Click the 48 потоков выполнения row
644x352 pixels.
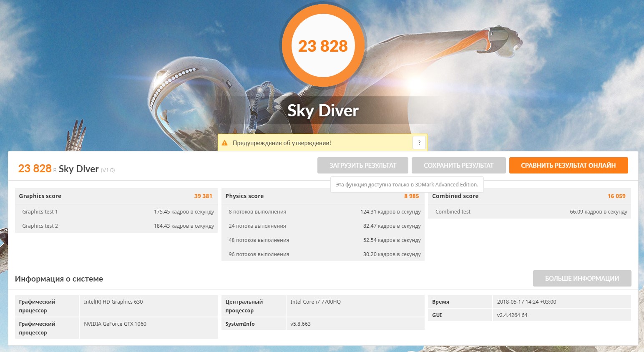point(323,240)
